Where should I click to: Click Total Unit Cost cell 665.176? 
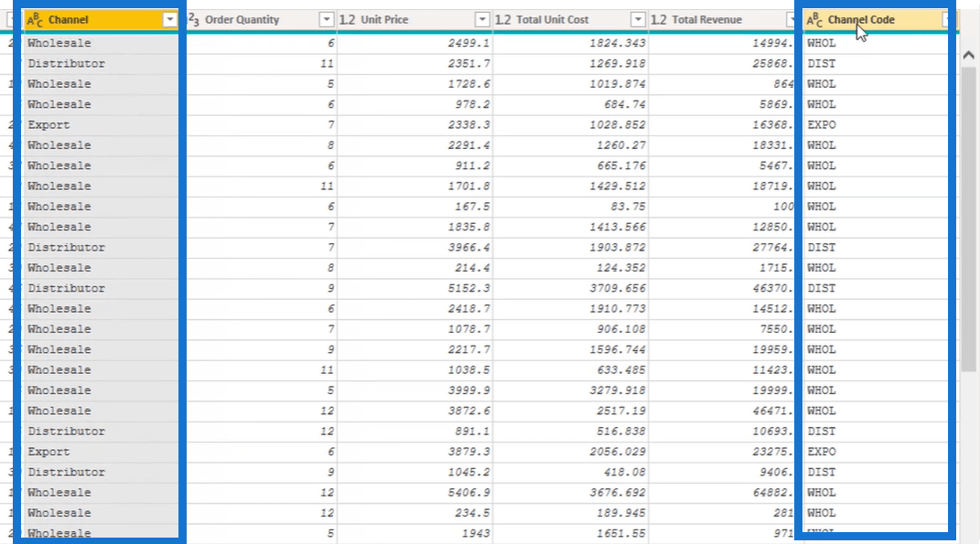pos(571,165)
